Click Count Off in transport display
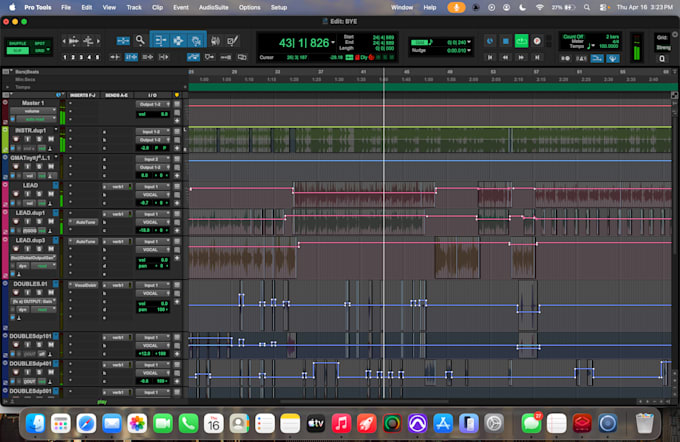 pos(573,37)
